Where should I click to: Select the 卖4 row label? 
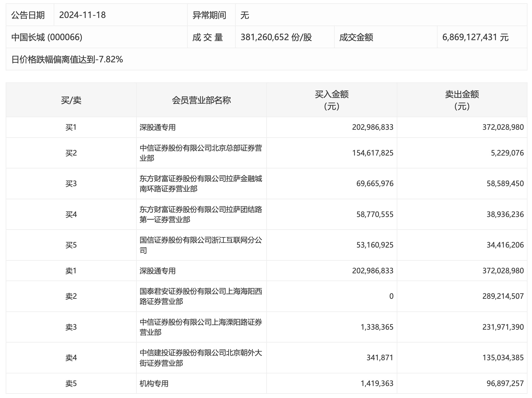coord(71,358)
